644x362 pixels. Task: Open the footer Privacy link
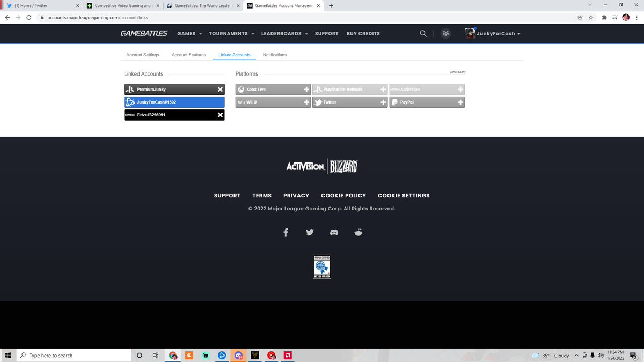[x=296, y=196]
